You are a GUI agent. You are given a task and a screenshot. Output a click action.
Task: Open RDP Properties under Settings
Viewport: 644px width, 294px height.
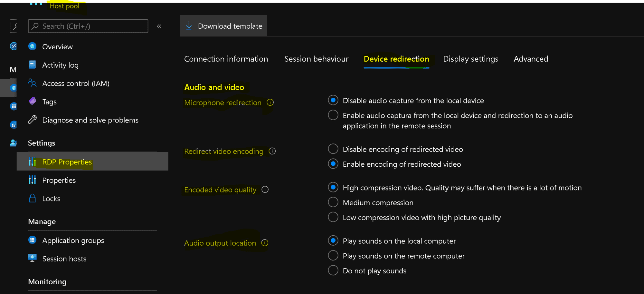(66, 162)
